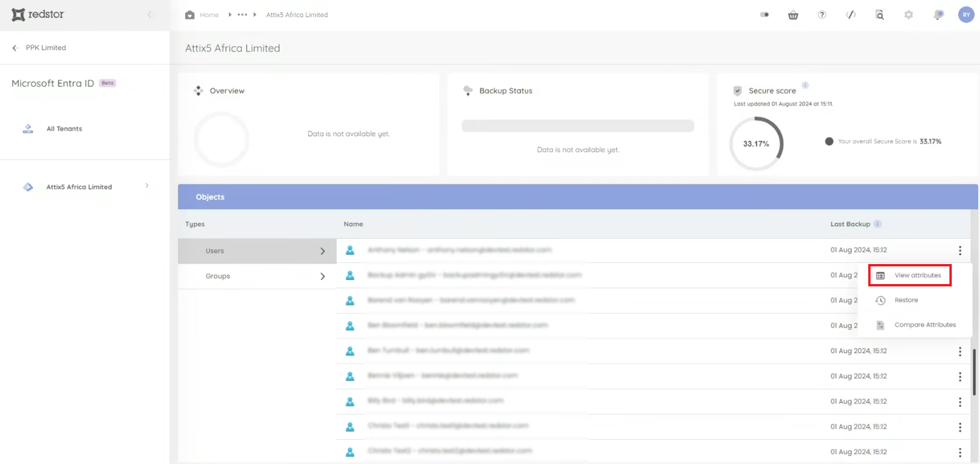Open All Tenants in sidebar
This screenshot has height=464, width=980.
tap(64, 129)
